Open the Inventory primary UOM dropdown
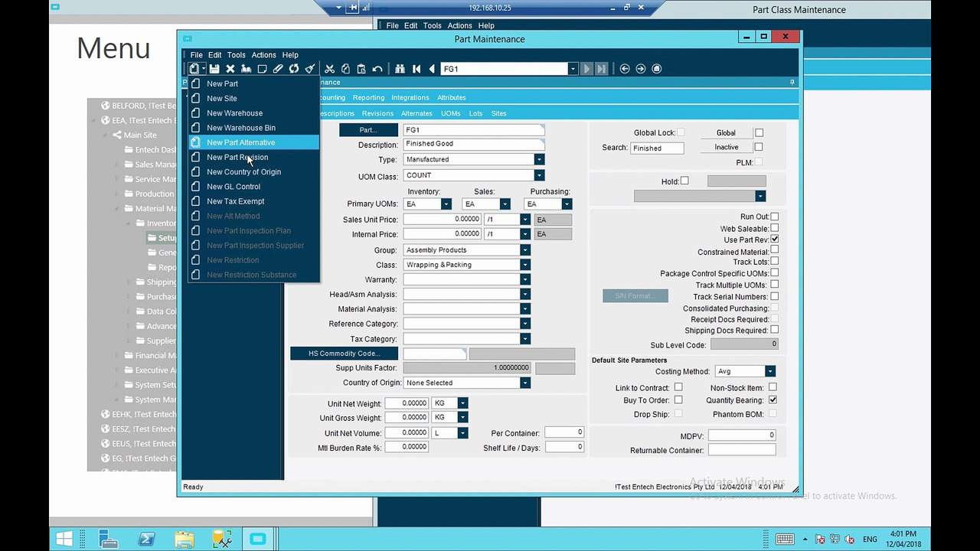Screen dimensions: 980x551 tap(446, 204)
